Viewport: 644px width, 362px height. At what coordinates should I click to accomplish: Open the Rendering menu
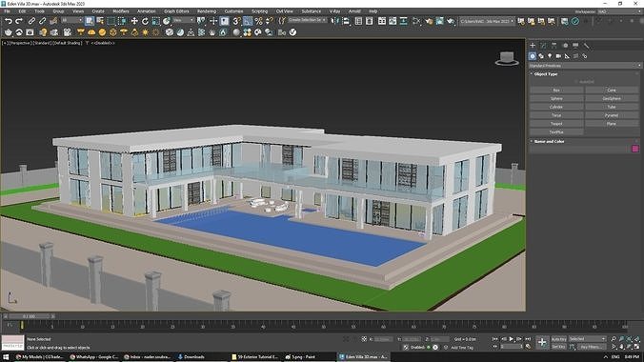(207, 11)
